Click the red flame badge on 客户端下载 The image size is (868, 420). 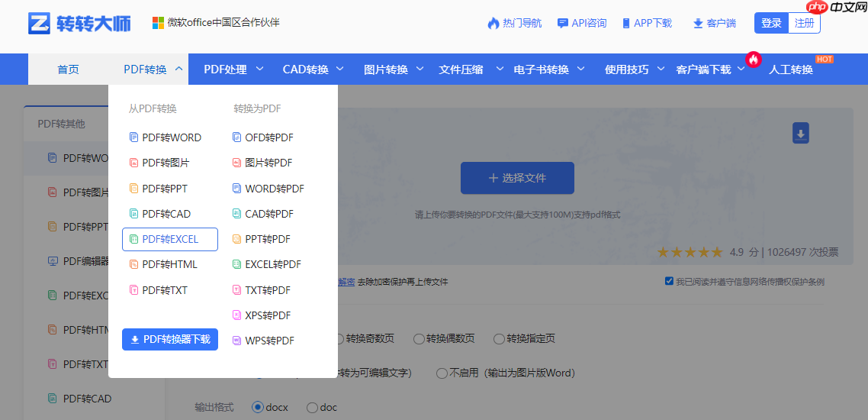[754, 60]
